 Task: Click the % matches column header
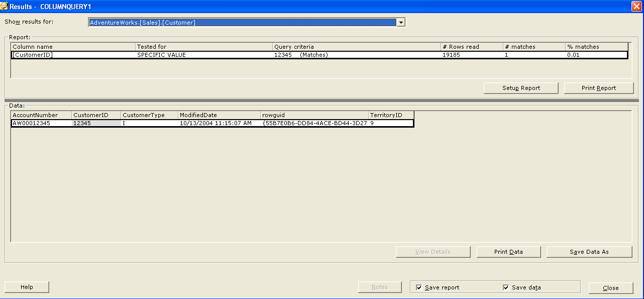click(x=597, y=47)
